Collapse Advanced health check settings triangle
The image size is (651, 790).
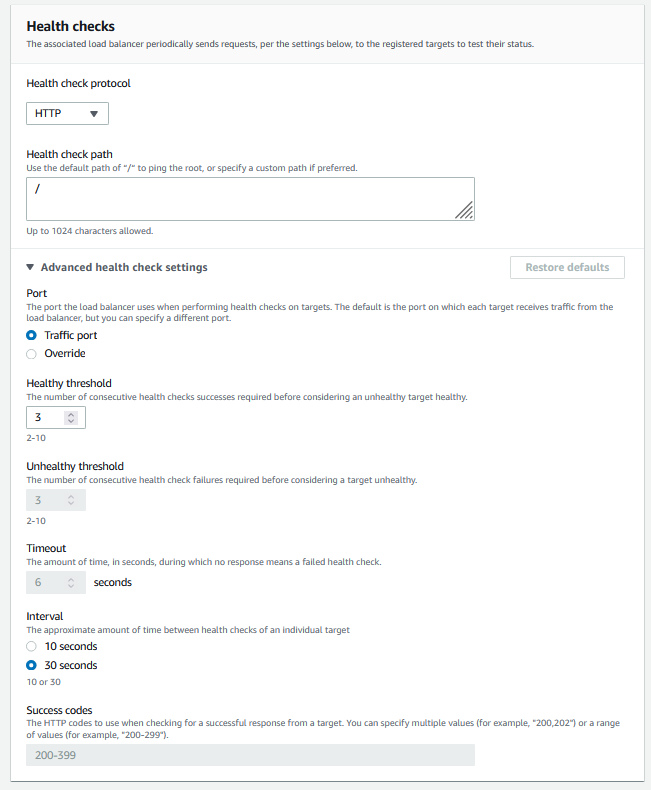[x=30, y=267]
